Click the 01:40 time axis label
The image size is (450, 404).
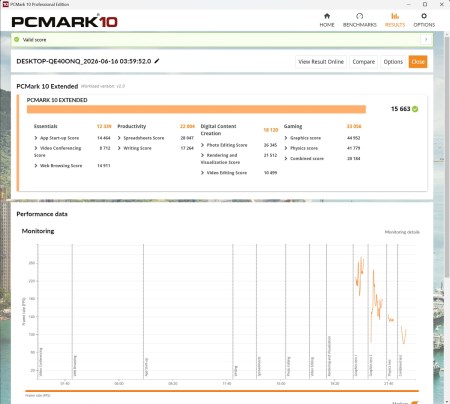[x=65, y=384]
